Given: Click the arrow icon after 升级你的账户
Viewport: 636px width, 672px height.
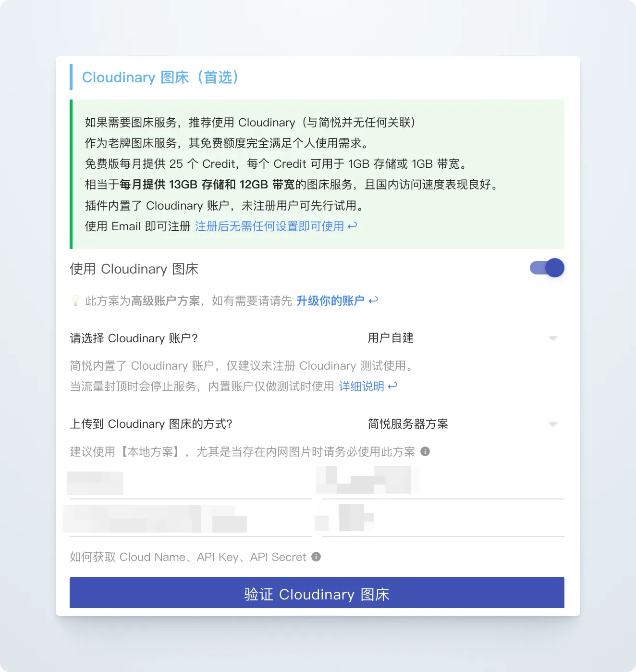Looking at the screenshot, I should [373, 300].
